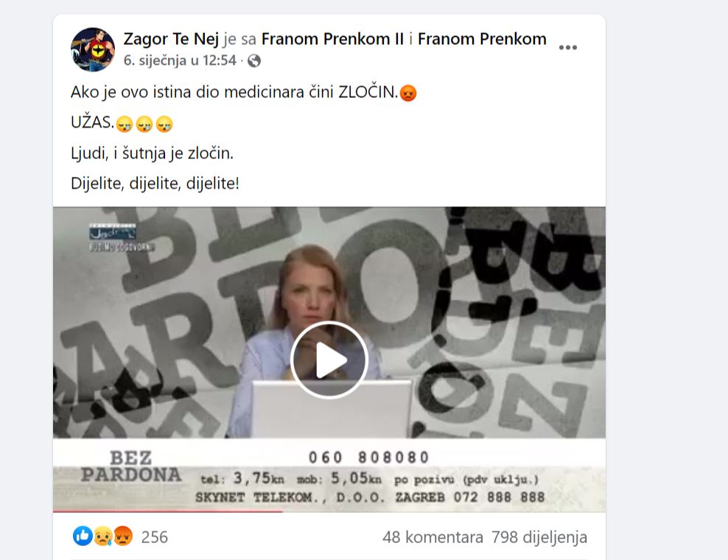Open the 256 reactions count list

click(154, 537)
